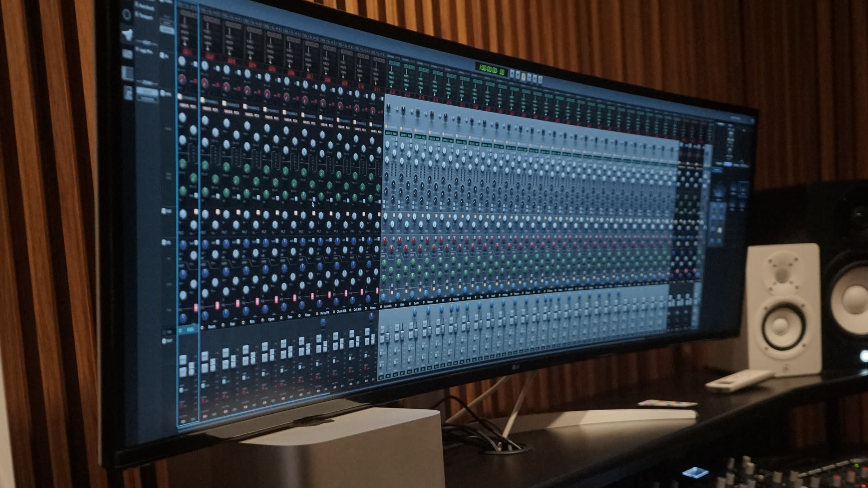Select the Slide channel name label
This screenshot has height=488, width=868.
point(402,305)
